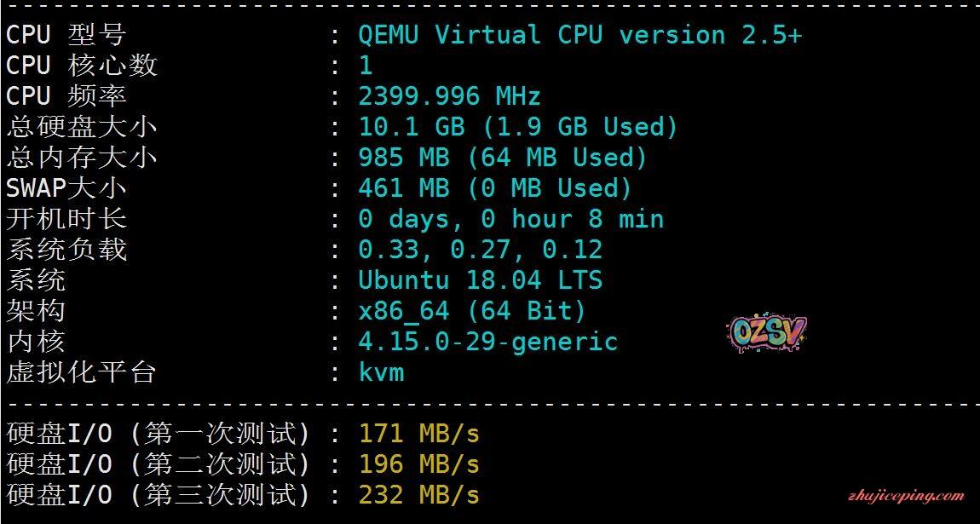This screenshot has height=524, width=980.
Task: Click the CPU core count value 1
Action: point(366,66)
